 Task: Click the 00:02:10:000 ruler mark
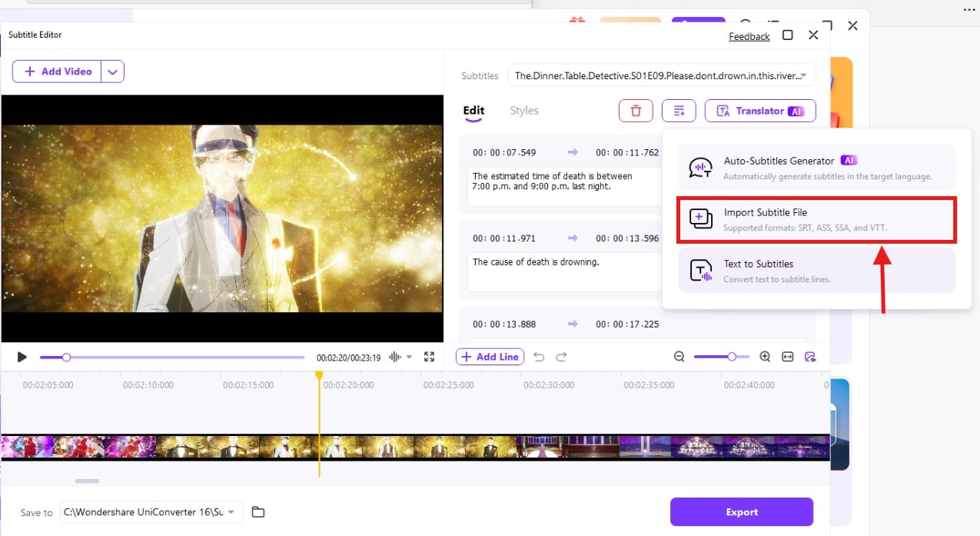click(148, 385)
